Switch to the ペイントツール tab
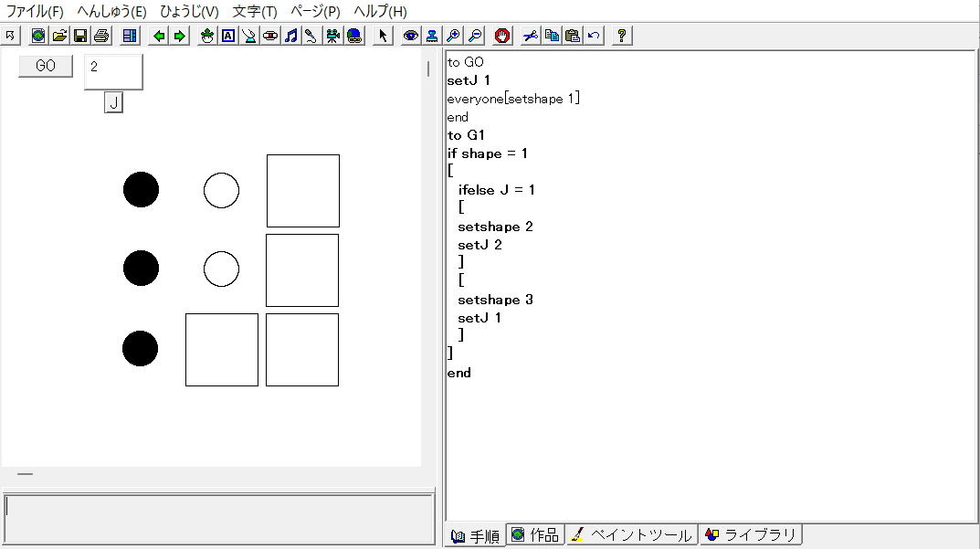 (x=632, y=535)
